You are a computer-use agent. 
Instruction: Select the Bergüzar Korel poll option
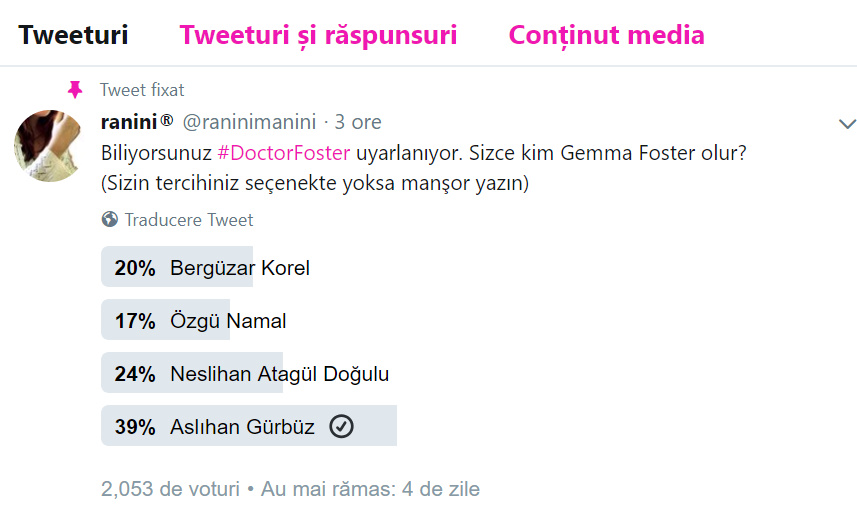[x=240, y=268]
